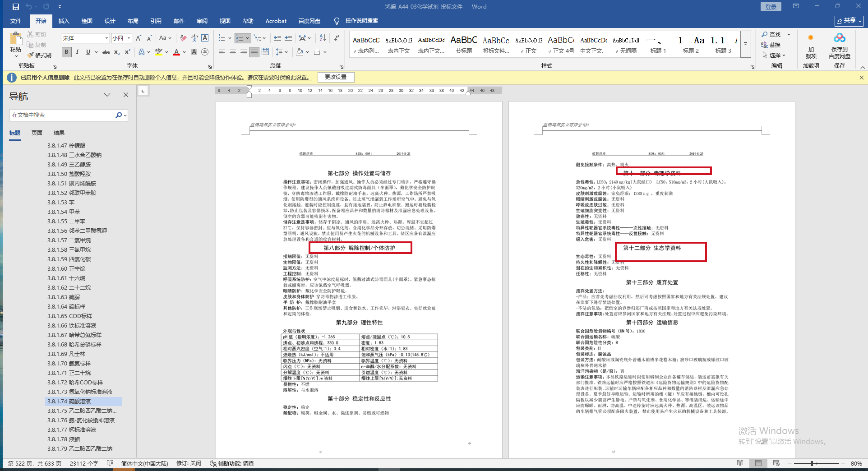Apply the red font color
The image size is (868, 471).
[176, 52]
